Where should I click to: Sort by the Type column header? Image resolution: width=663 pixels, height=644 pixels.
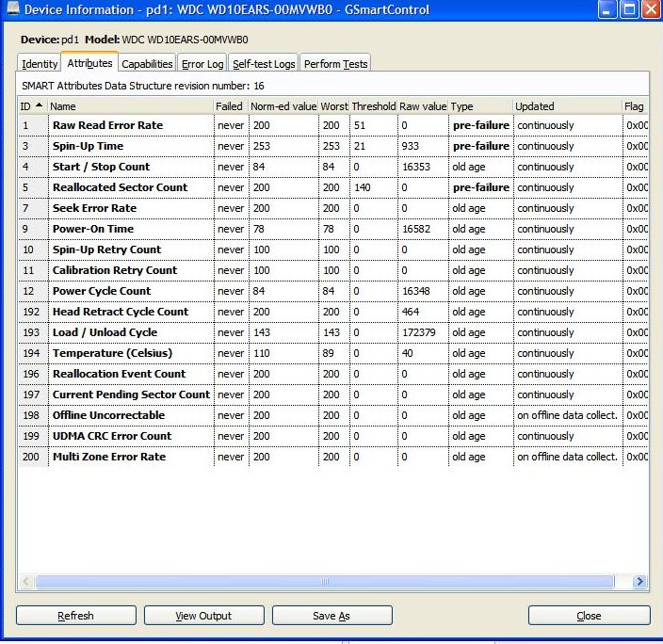(480, 106)
